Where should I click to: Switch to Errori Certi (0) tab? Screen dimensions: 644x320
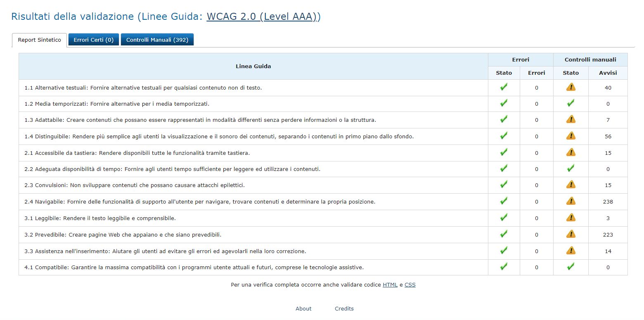93,40
